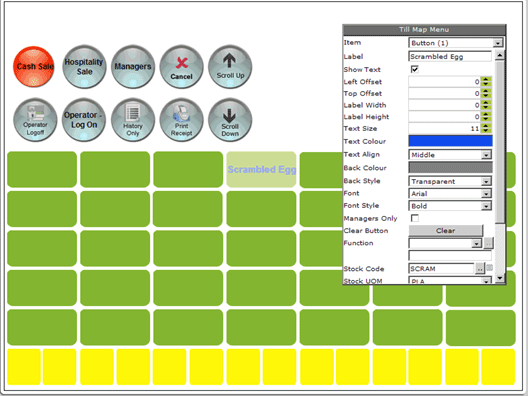Open the Back Style Transparent dropdown
This screenshot has height=396, width=528.
[450, 182]
